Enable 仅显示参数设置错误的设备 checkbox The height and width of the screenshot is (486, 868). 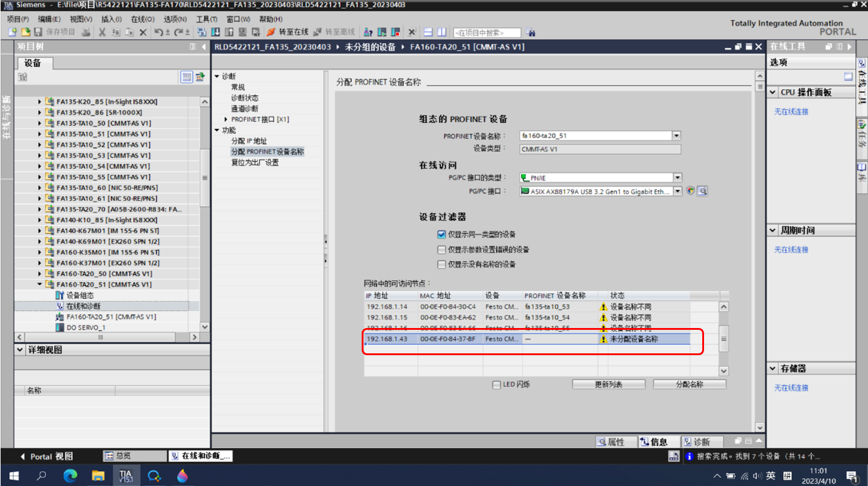pos(441,250)
